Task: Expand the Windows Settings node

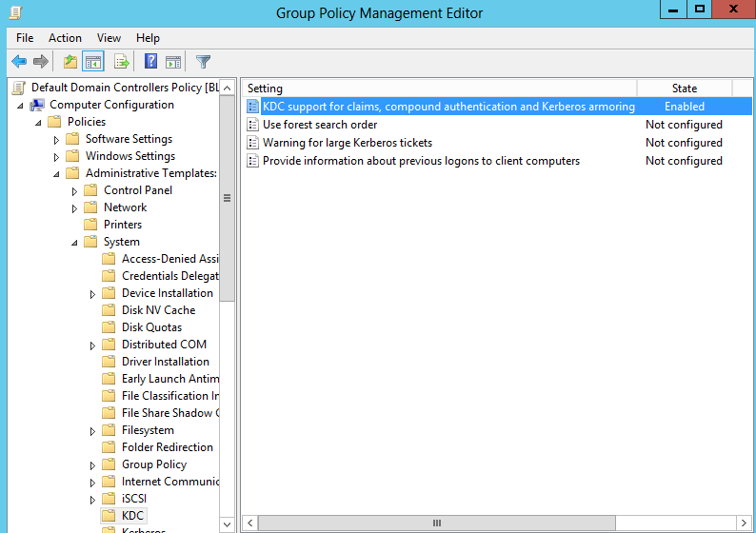Action: click(56, 158)
